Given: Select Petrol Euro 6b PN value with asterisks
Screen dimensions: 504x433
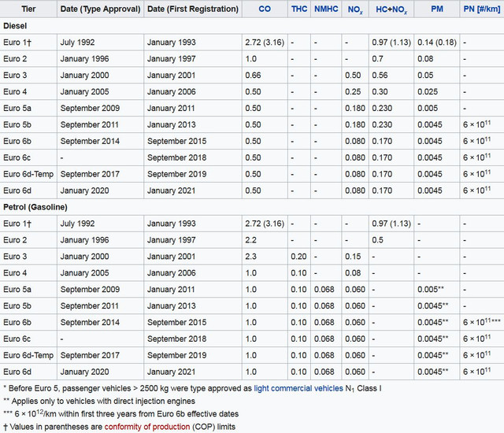Looking at the screenshot, I should point(481,322).
